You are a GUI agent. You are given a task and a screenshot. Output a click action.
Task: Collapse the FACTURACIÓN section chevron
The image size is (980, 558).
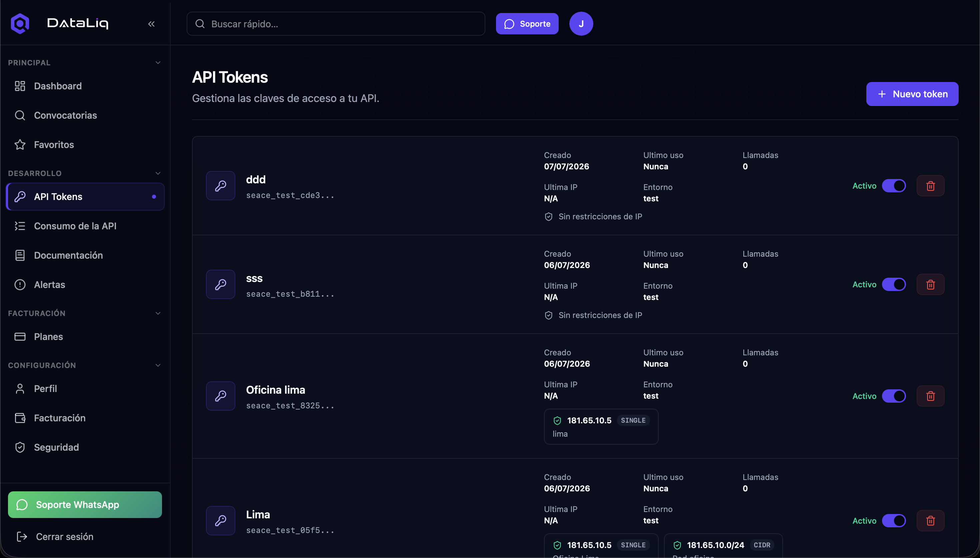click(158, 313)
